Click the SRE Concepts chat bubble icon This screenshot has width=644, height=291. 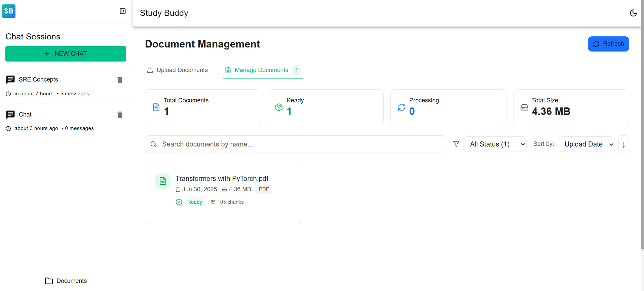pyautogui.click(x=10, y=79)
